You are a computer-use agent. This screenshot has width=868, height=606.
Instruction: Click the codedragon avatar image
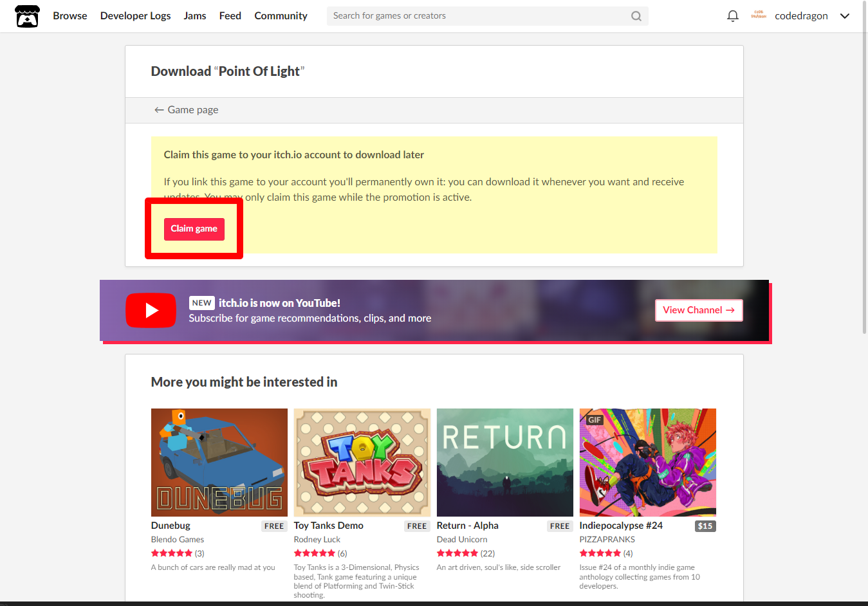click(x=759, y=15)
